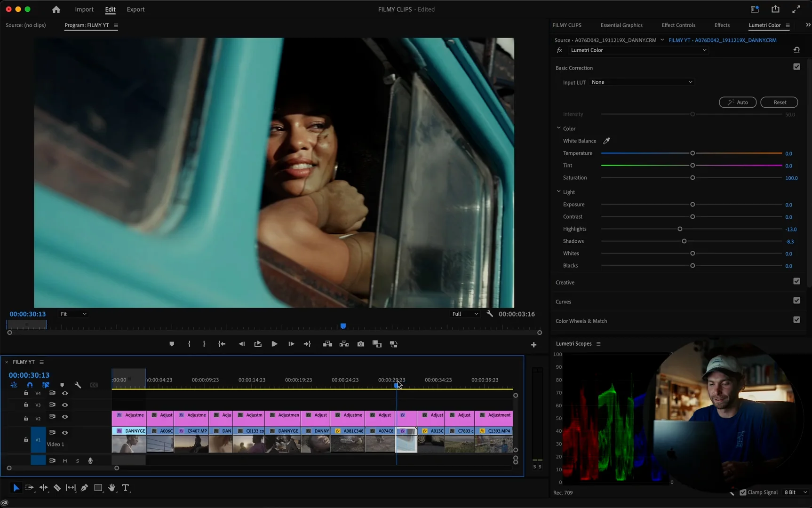Click the White Balance eyedropper

click(606, 141)
